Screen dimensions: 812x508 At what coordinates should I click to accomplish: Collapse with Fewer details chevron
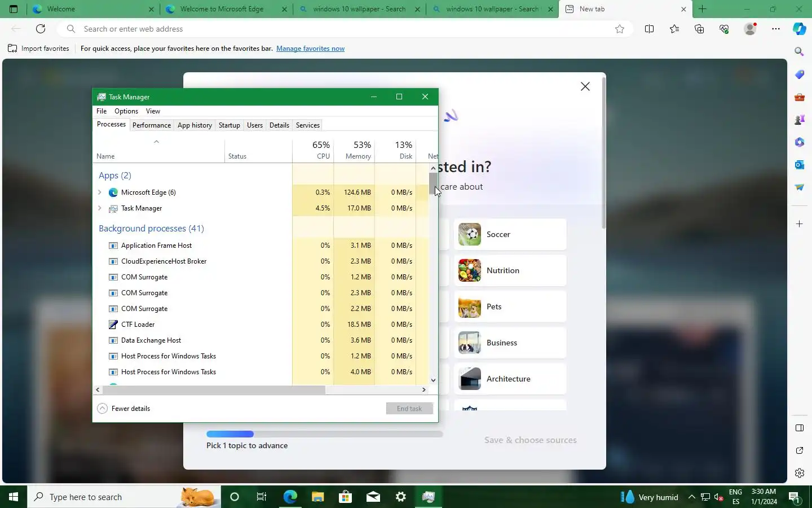click(x=102, y=409)
